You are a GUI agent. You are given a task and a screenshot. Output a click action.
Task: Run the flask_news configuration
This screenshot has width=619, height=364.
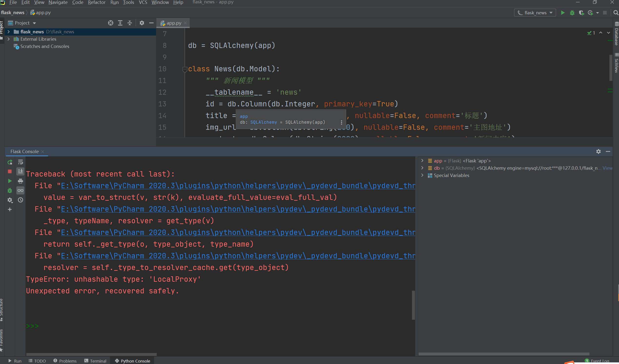coord(562,12)
